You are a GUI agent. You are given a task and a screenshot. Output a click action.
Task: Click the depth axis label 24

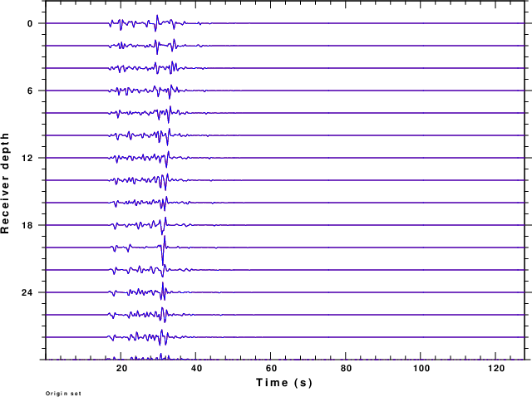click(27, 292)
